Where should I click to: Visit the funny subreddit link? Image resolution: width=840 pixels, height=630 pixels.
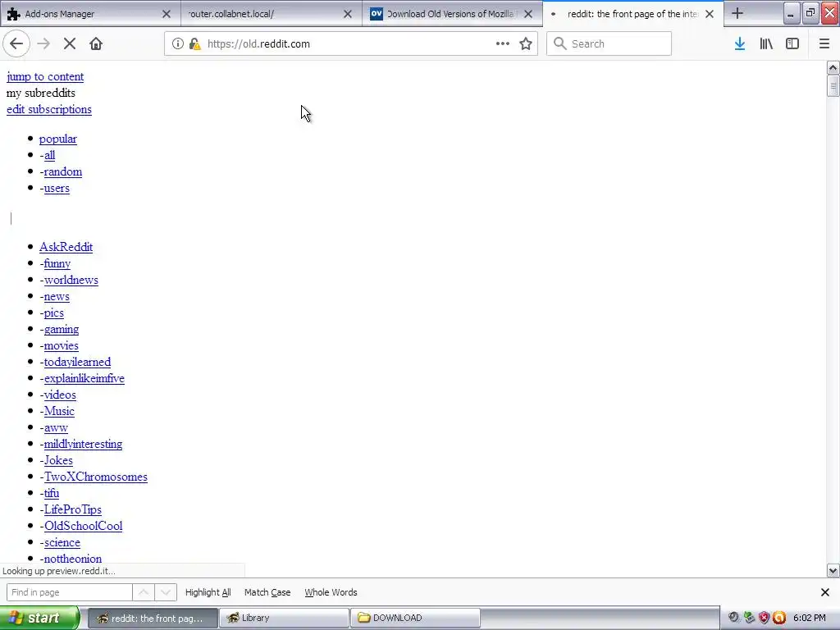57,263
